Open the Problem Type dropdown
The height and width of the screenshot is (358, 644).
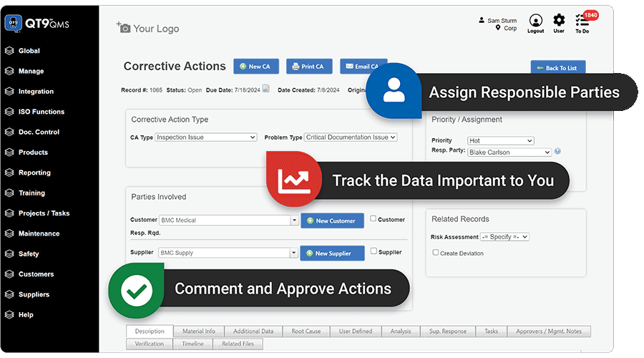(x=351, y=137)
